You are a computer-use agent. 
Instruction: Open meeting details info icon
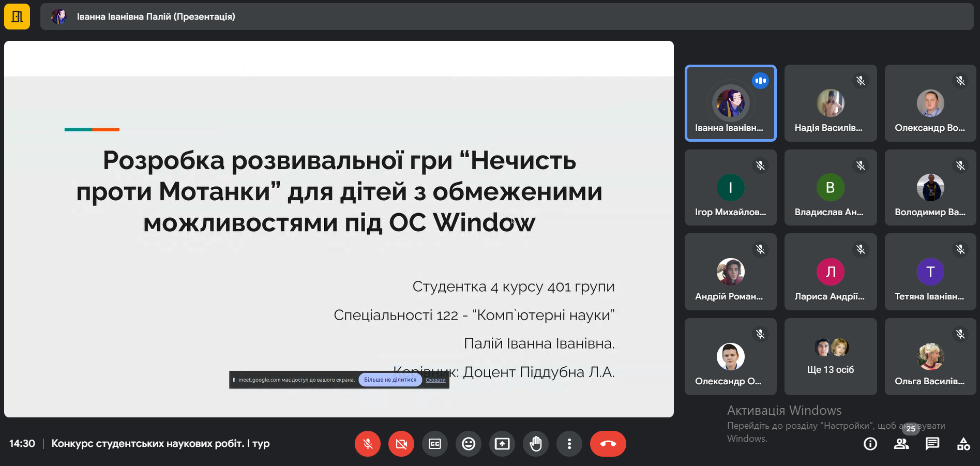click(870, 444)
